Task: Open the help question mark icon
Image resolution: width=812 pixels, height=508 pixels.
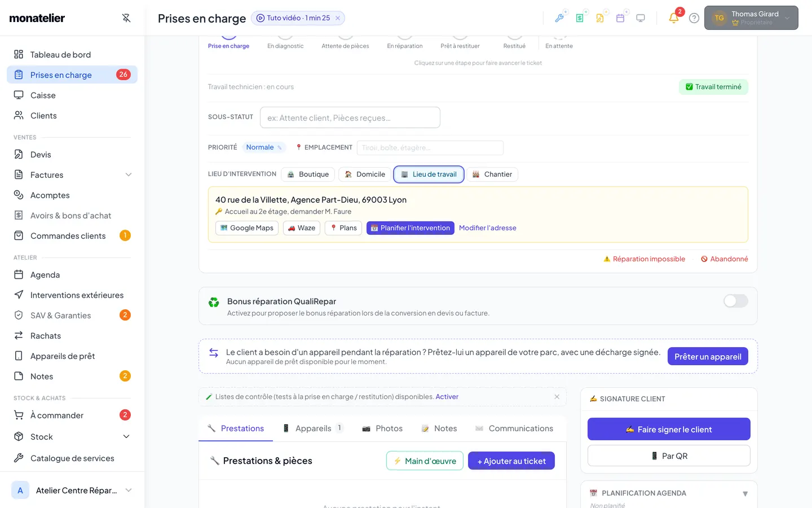Action: click(694, 18)
